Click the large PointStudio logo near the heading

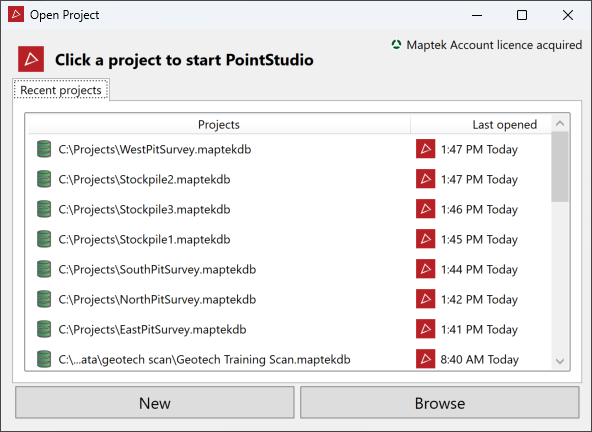31,59
